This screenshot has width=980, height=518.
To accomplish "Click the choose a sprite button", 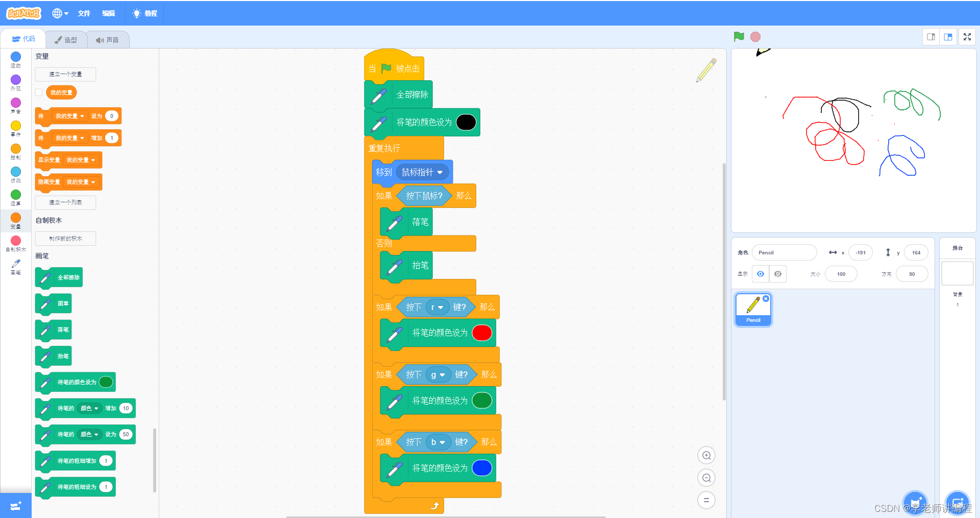I will click(x=915, y=503).
